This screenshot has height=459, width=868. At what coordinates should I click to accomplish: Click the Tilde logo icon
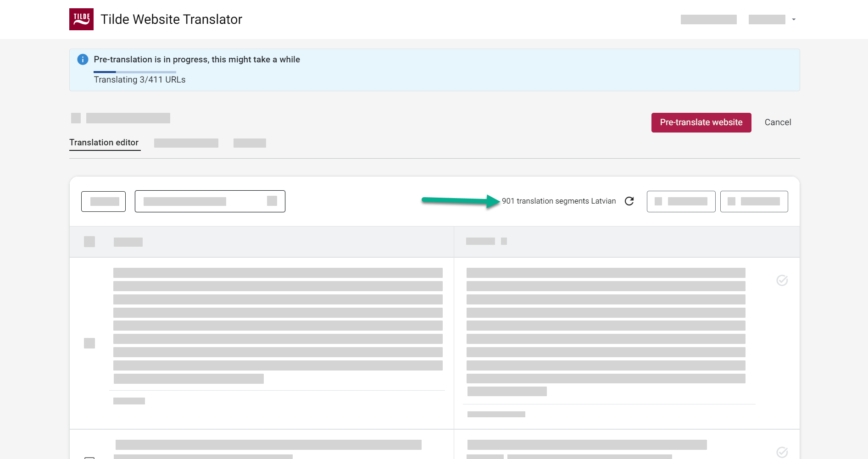(81, 19)
